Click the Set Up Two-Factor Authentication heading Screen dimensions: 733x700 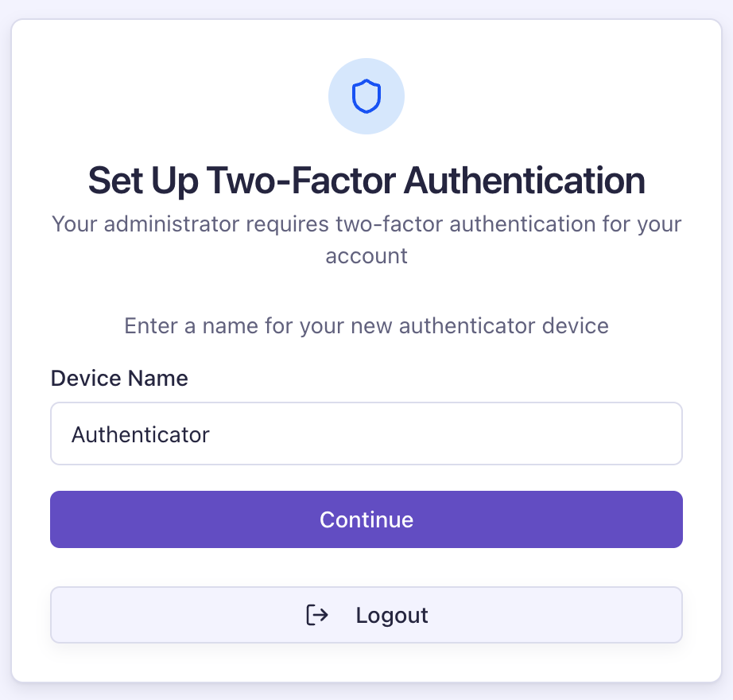[x=366, y=181]
